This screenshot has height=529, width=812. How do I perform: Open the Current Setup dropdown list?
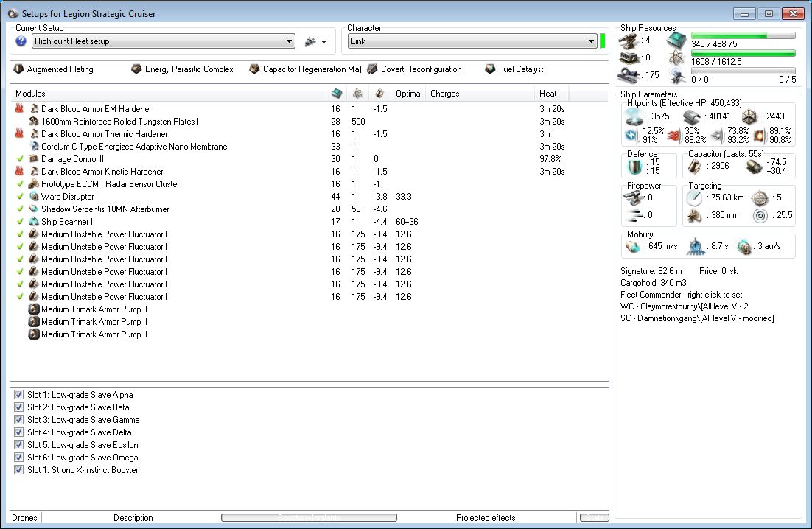(289, 41)
